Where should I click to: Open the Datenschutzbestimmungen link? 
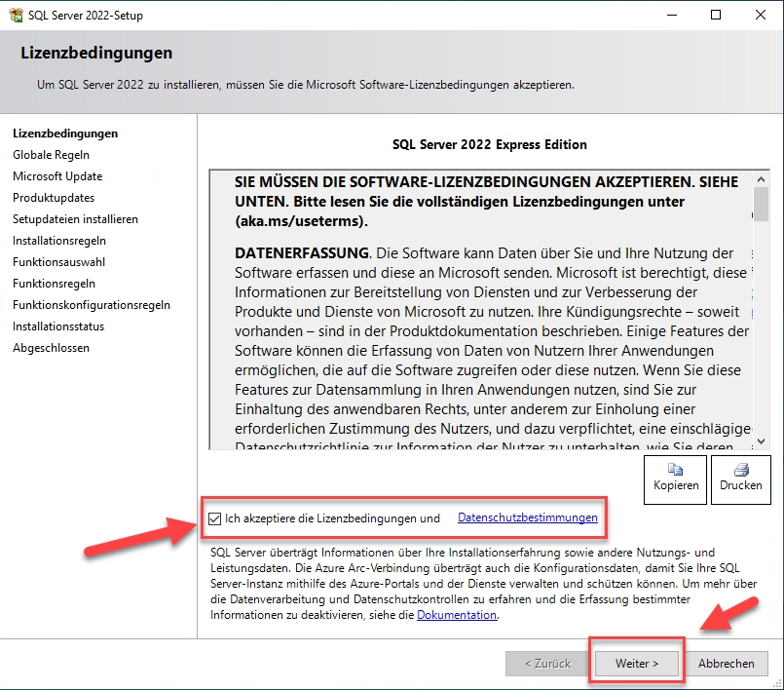click(528, 517)
